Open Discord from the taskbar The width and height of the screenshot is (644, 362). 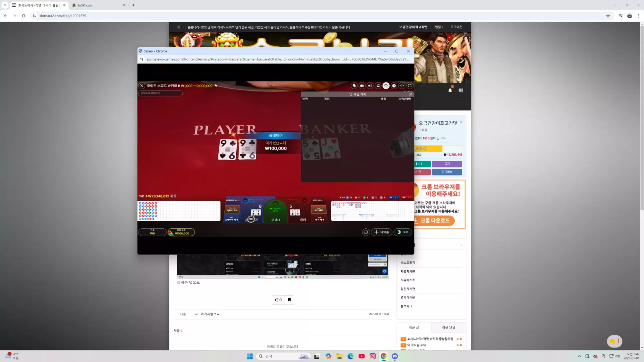(x=395, y=356)
